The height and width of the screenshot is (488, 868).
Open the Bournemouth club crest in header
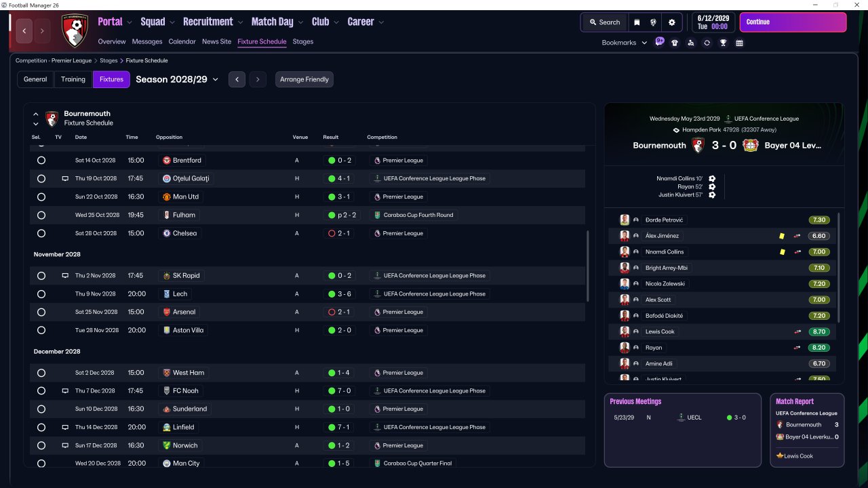(x=75, y=30)
